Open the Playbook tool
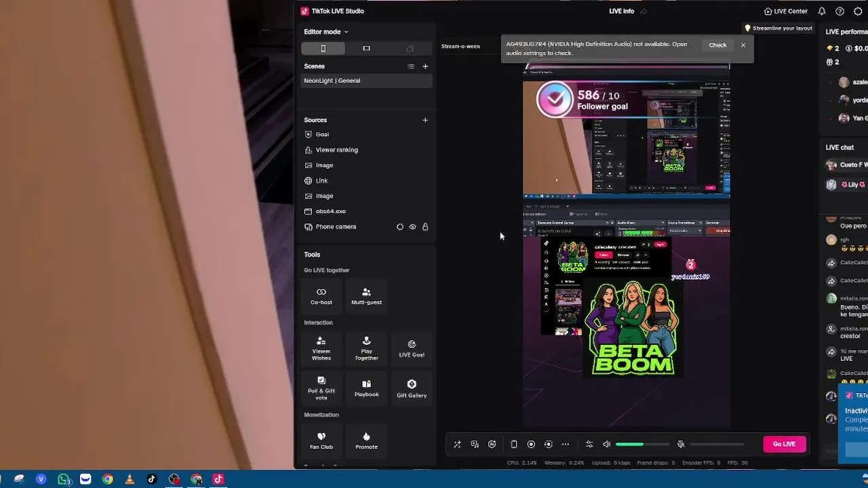This screenshot has height=488, width=868. (x=366, y=388)
